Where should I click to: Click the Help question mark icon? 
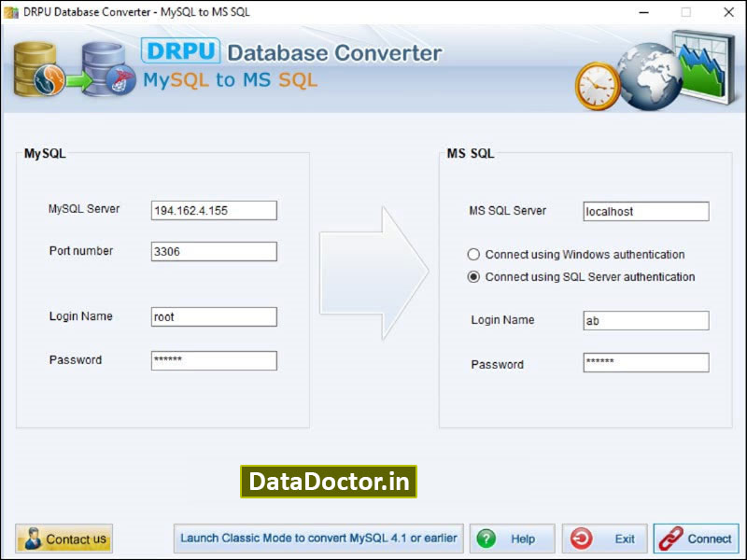coord(486,539)
